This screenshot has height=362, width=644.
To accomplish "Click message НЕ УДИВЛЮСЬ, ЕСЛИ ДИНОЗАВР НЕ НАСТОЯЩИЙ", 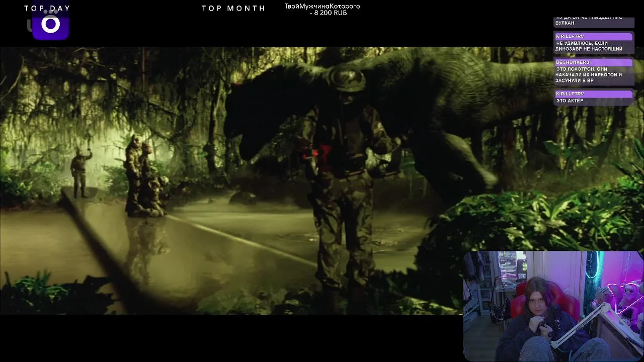I will point(589,46).
